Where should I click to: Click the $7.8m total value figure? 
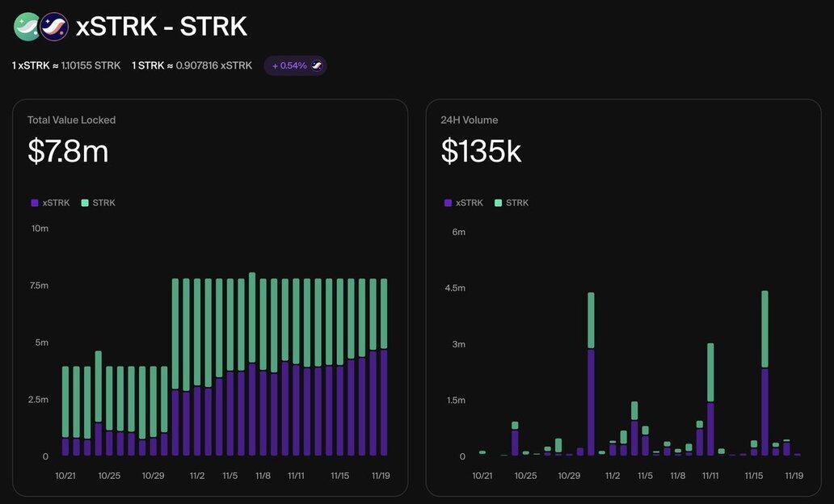(x=68, y=151)
